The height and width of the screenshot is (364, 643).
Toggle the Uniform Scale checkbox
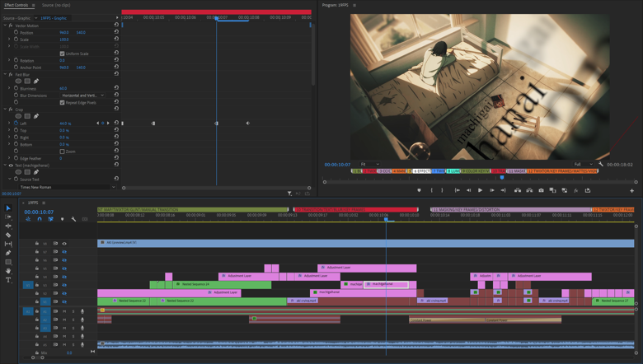click(x=63, y=54)
